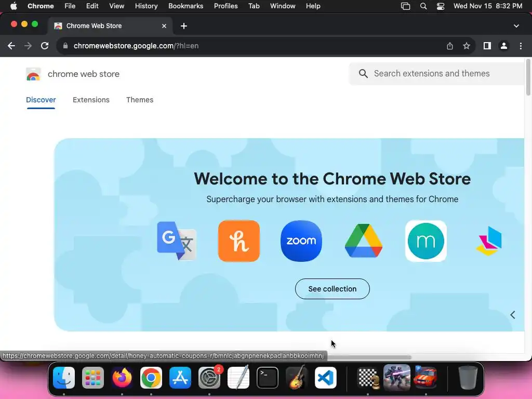532x399 pixels.
Task: Go back with browser back arrow
Action: coord(11,46)
